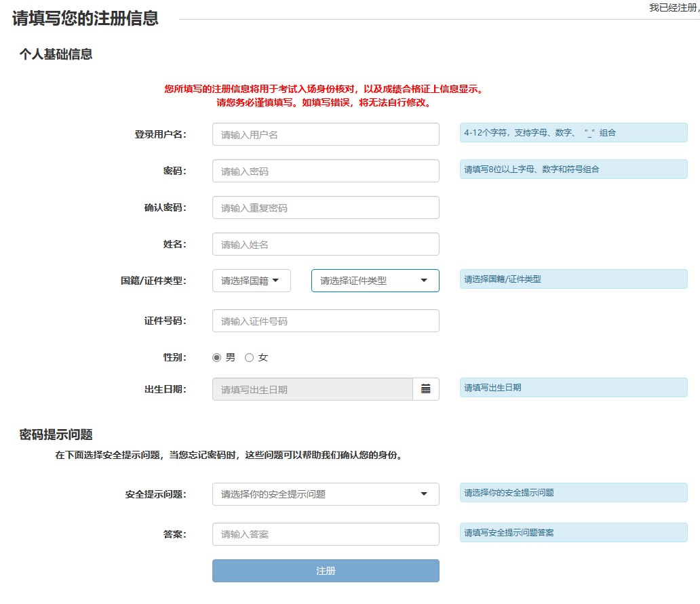Screen dimensions: 700x604
Task: Click the 登录用户名 username input field
Action: [326, 134]
